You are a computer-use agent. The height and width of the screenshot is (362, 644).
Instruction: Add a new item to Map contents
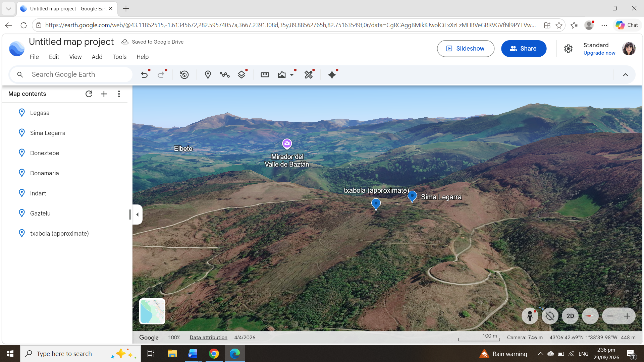104,94
